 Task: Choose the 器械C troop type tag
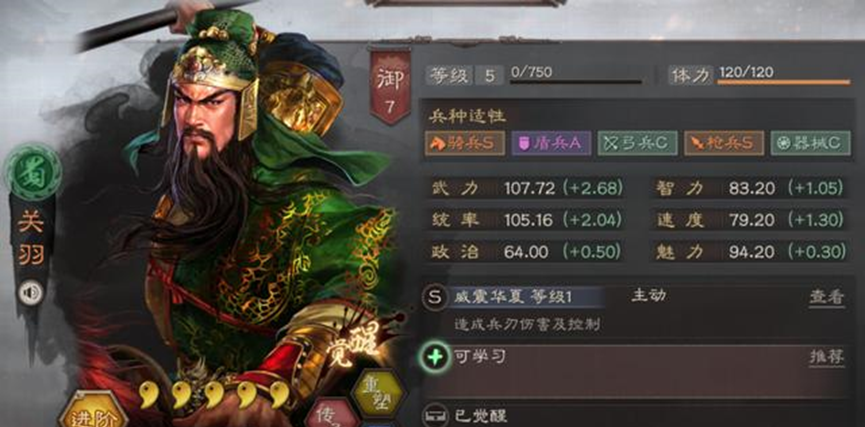click(x=810, y=143)
